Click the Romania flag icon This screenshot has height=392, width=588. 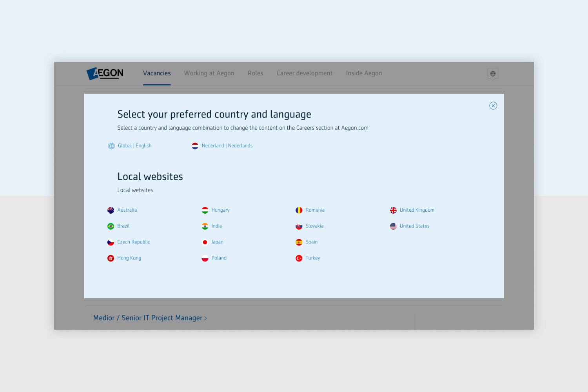[x=299, y=211]
